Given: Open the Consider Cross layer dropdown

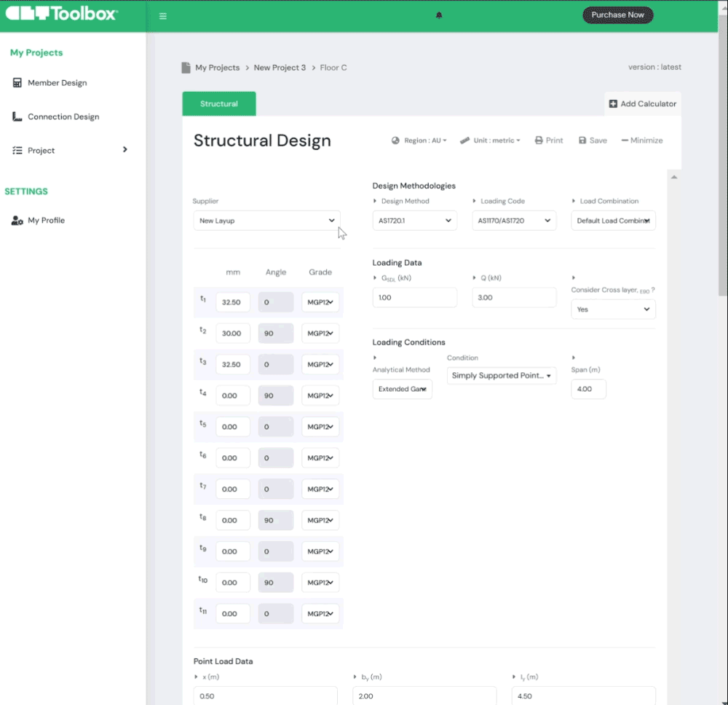Looking at the screenshot, I should 613,310.
